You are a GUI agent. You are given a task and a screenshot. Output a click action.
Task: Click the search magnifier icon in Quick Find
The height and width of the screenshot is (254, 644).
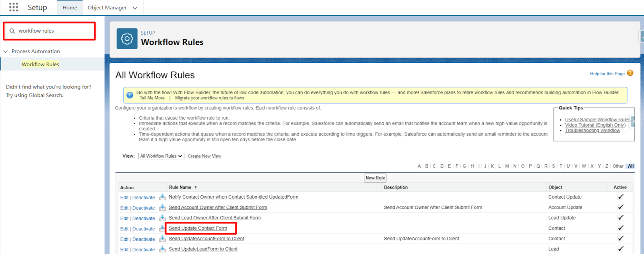tap(12, 31)
